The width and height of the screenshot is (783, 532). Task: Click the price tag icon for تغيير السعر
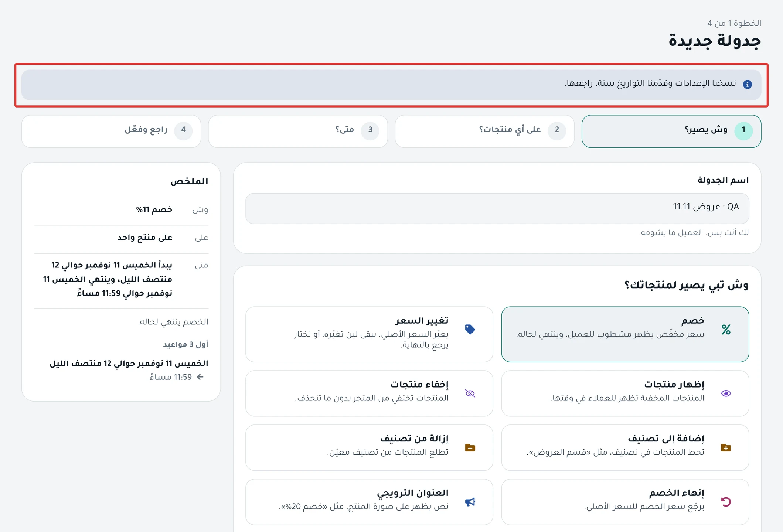click(470, 329)
